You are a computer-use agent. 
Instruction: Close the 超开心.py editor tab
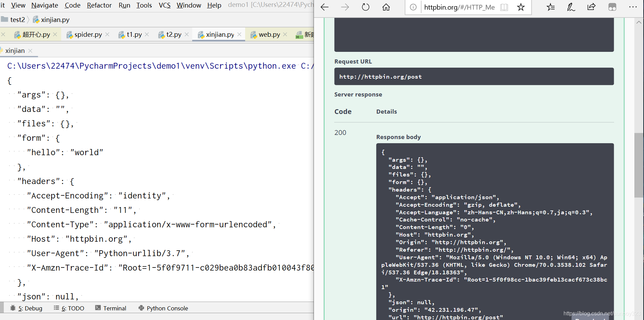tap(55, 34)
